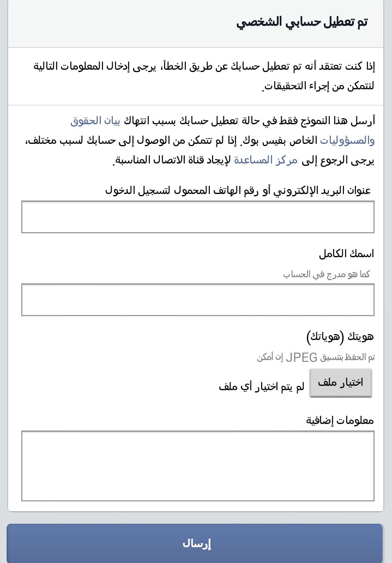
Task: Click the كما هو مدرج في الحساب hint
Action: (327, 274)
